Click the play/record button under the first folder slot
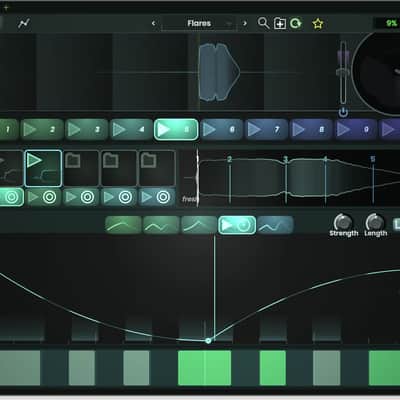Viewport: 400px width, 400px height. [x=81, y=197]
